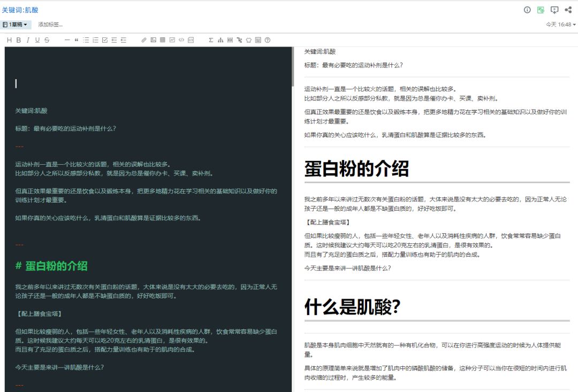Image resolution: width=578 pixels, height=392 pixels.
Task: Click '【配上膳食宝塔】' in the dark editor
Action: point(40,314)
